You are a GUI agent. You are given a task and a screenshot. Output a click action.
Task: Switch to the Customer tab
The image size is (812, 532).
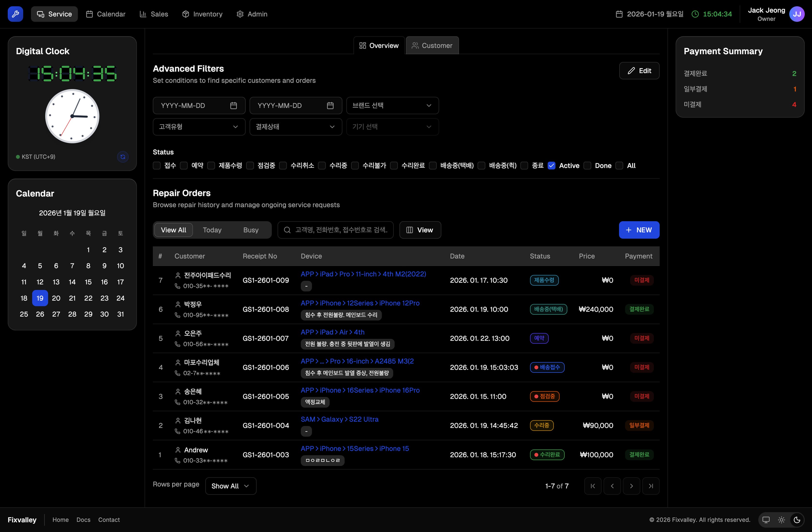(432, 46)
